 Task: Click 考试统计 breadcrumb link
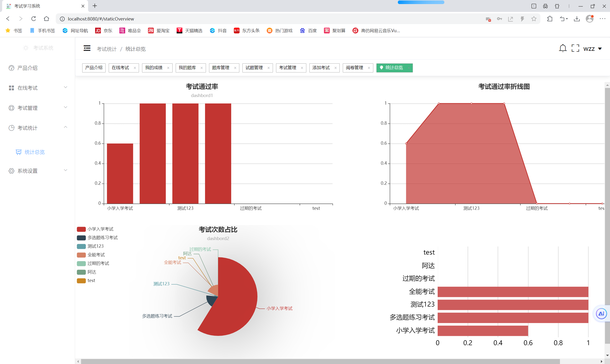tap(107, 49)
